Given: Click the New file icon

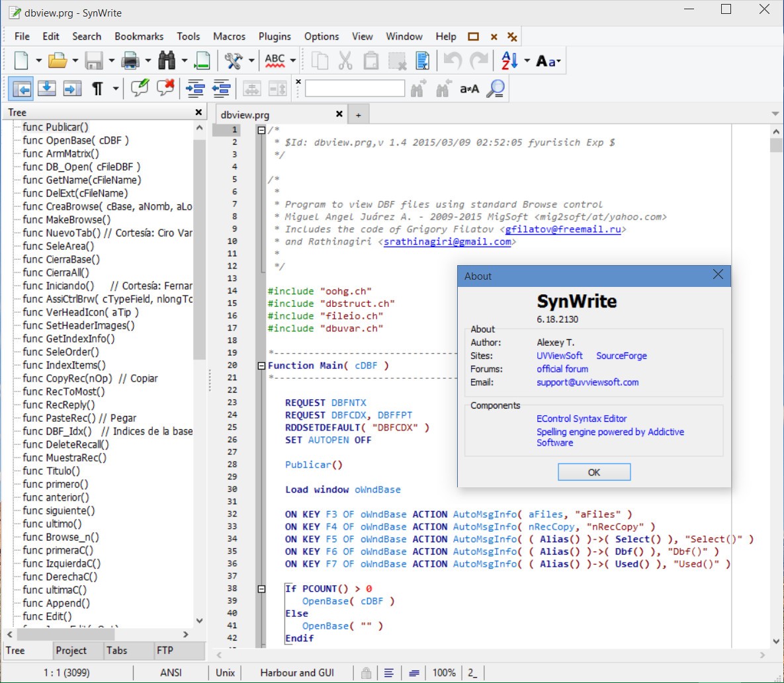Looking at the screenshot, I should point(22,61).
